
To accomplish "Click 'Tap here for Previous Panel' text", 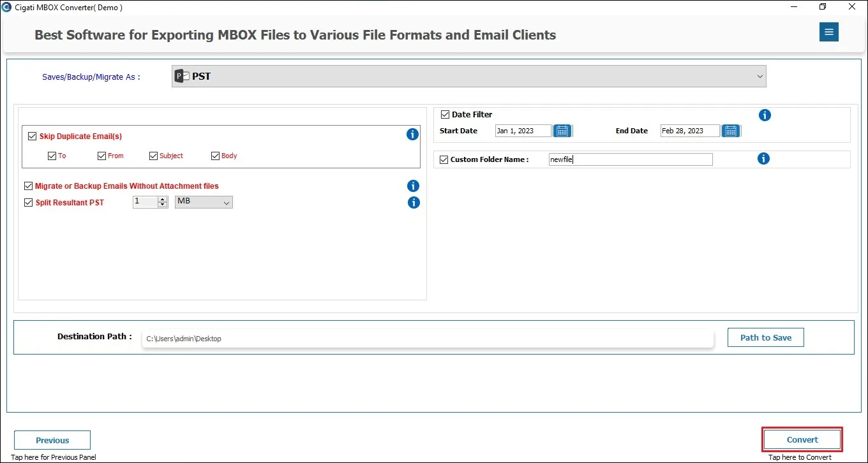I will 54,457.
